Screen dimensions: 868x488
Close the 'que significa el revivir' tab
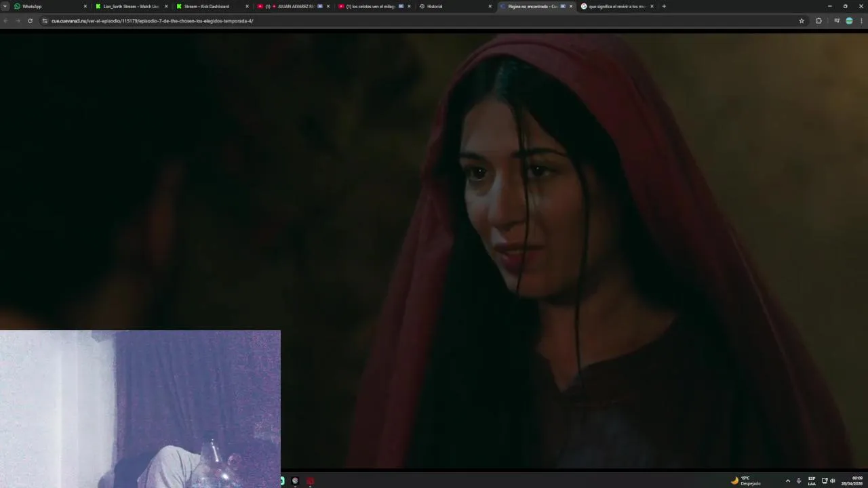pos(652,6)
